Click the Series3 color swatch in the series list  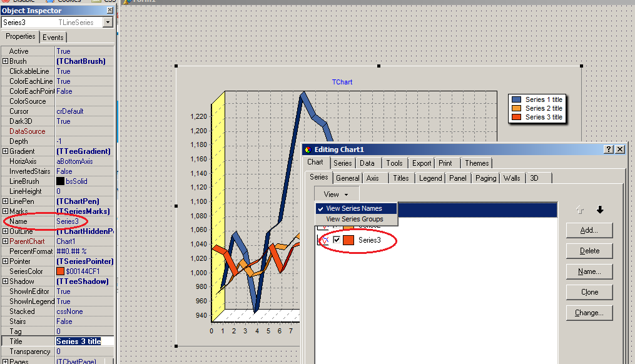click(x=348, y=240)
